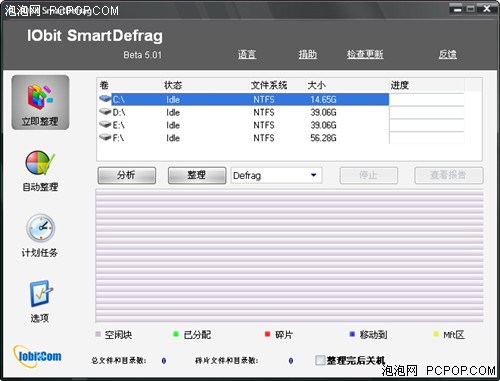The width and height of the screenshot is (500, 381).
Task: Click the green 已分配 legend swatch
Action: click(x=176, y=334)
